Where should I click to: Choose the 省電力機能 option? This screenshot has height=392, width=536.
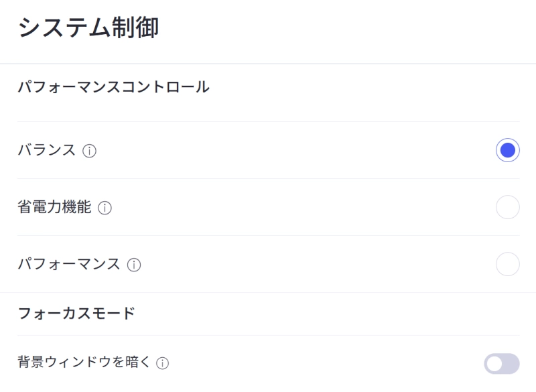pyautogui.click(x=509, y=207)
